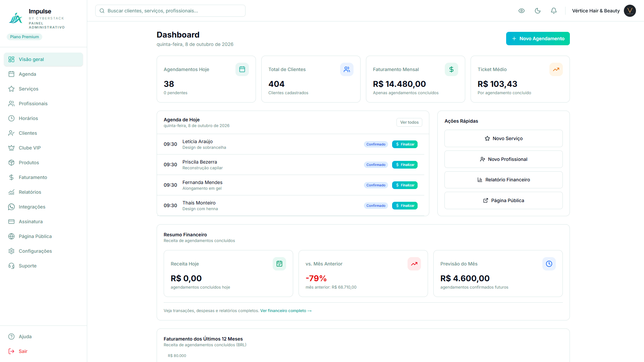This screenshot has width=644, height=362.
Task: Click Novo Serviço quick action
Action: (503, 138)
